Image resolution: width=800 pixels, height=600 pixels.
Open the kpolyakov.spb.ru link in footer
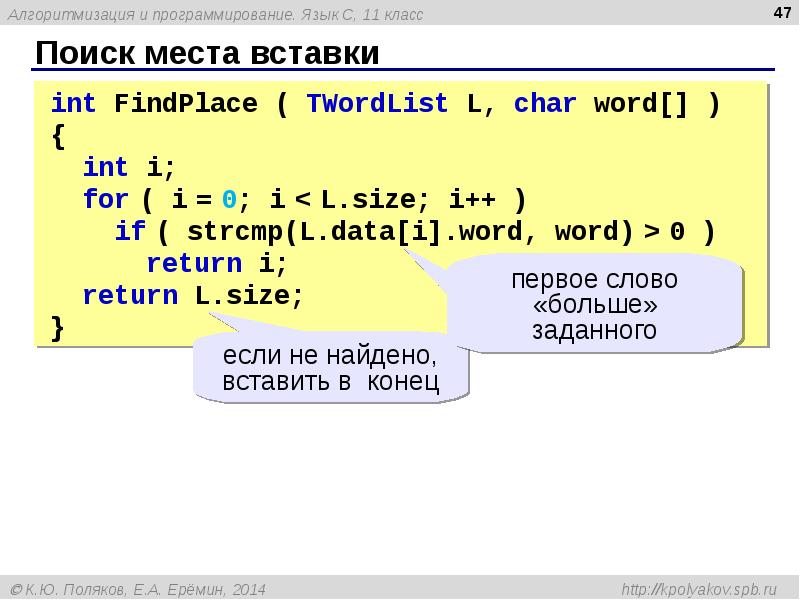pyautogui.click(x=706, y=590)
